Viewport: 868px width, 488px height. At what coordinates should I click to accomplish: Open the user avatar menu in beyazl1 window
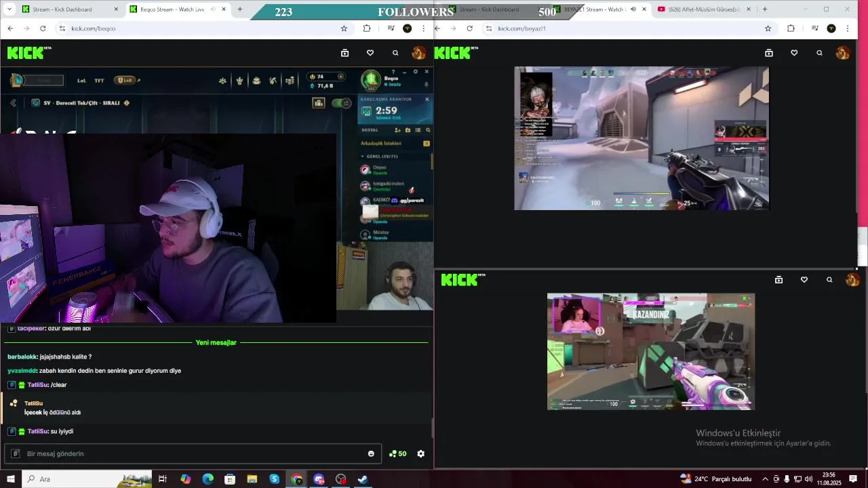point(842,53)
